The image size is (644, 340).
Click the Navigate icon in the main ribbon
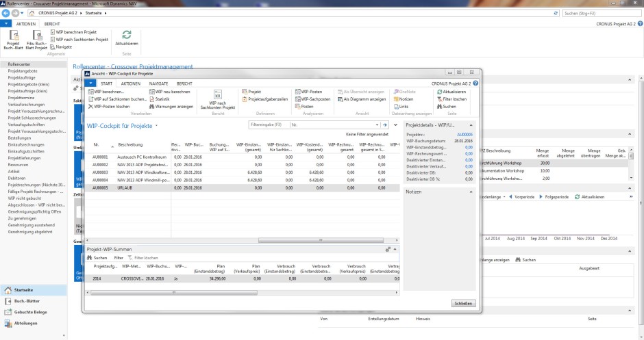point(52,47)
